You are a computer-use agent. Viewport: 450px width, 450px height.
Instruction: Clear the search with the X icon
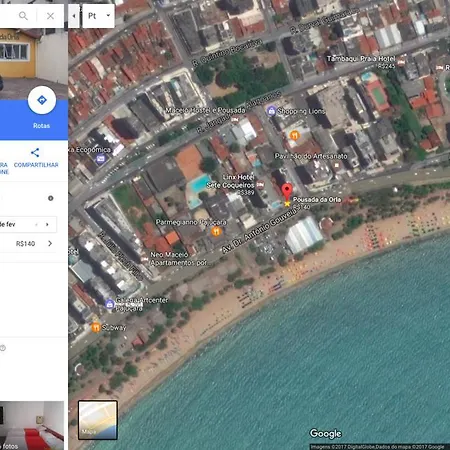coord(50,16)
